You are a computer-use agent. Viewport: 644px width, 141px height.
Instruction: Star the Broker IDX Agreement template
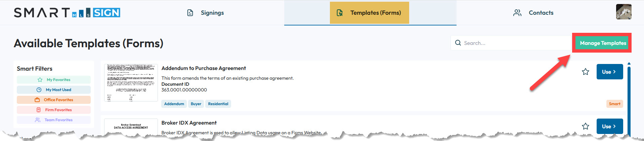point(586,126)
